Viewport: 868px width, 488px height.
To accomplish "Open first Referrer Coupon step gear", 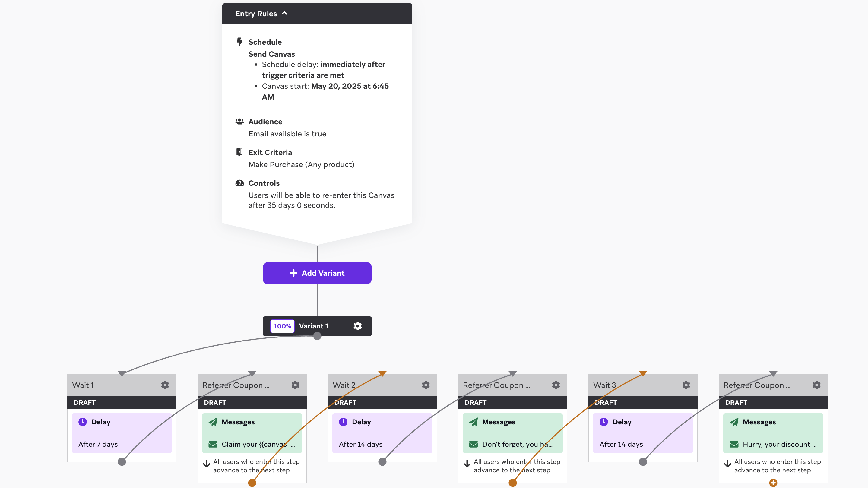I will (x=296, y=385).
